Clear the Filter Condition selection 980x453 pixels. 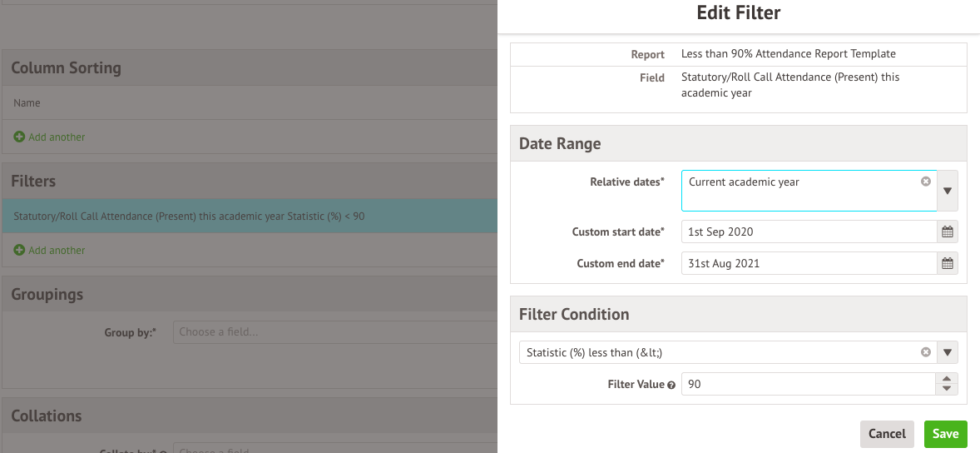tap(925, 352)
